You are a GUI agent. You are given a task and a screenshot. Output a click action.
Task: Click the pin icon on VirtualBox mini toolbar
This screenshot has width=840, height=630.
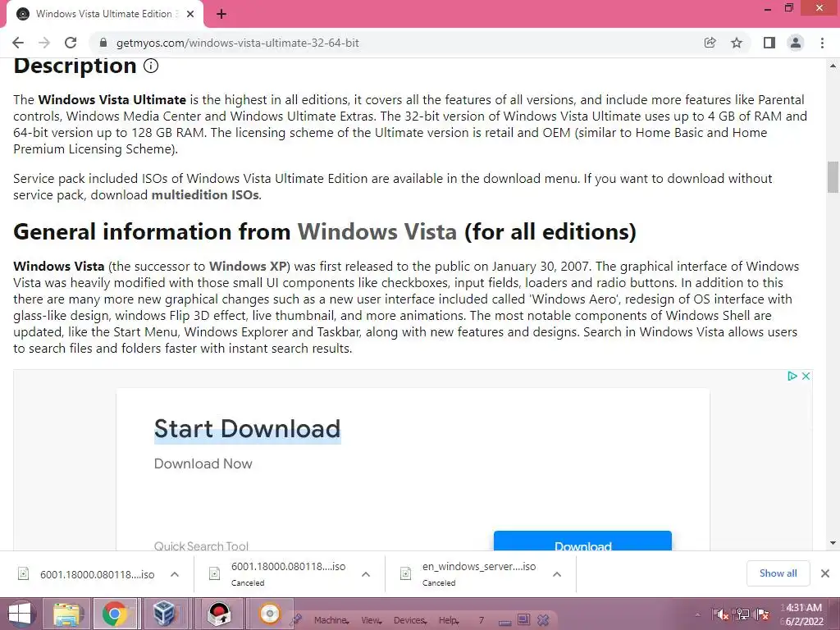296,620
